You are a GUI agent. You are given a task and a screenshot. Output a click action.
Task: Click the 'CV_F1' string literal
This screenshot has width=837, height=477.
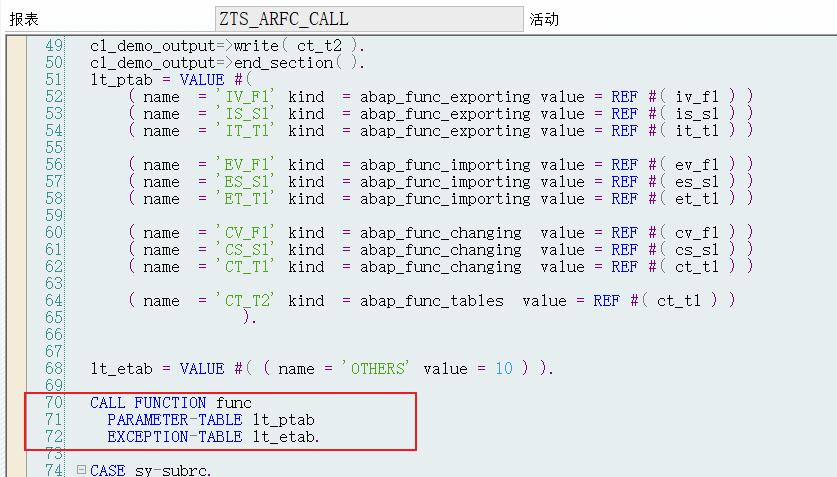pos(246,233)
